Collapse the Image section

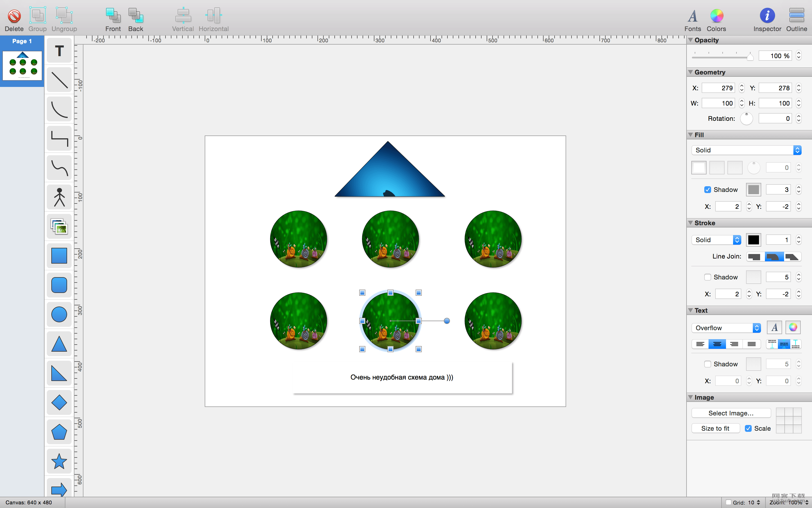(690, 397)
